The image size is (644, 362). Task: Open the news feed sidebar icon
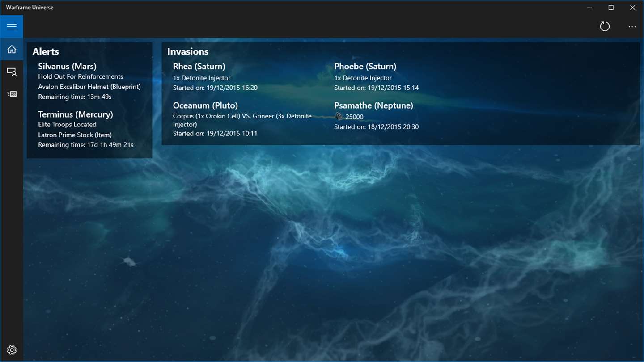click(12, 94)
